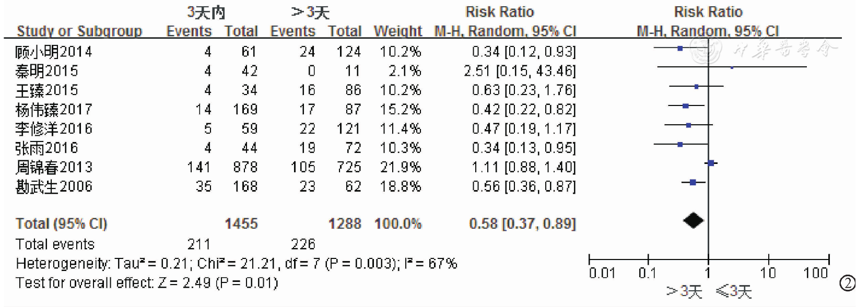Screen dimensions: 868x307
Task: Click the blue square marker for 王臻2015
Action: point(696,87)
